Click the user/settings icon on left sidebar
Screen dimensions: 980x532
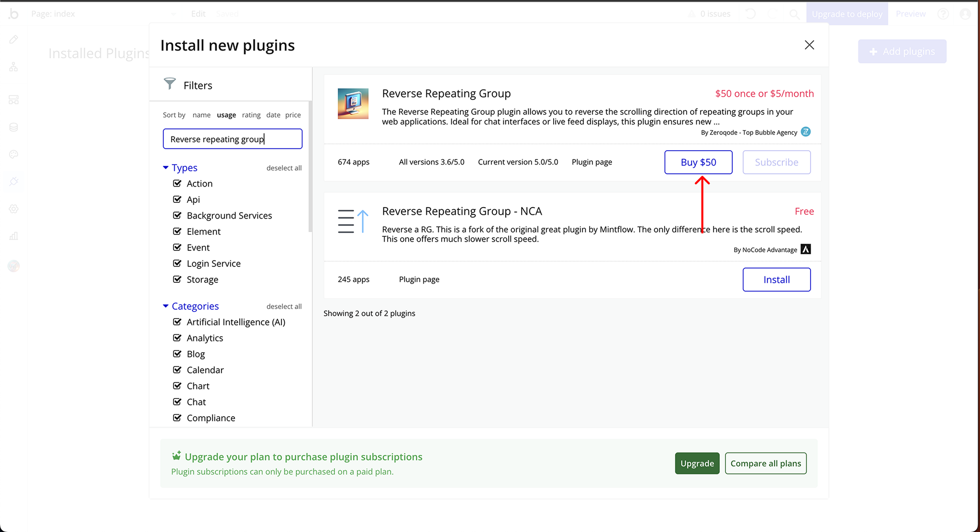point(14,210)
